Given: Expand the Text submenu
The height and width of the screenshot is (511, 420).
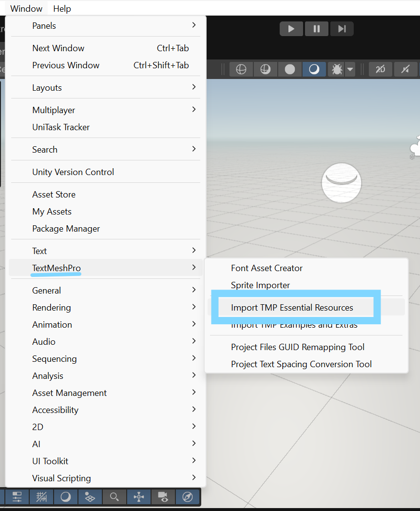Looking at the screenshot, I should pyautogui.click(x=106, y=251).
